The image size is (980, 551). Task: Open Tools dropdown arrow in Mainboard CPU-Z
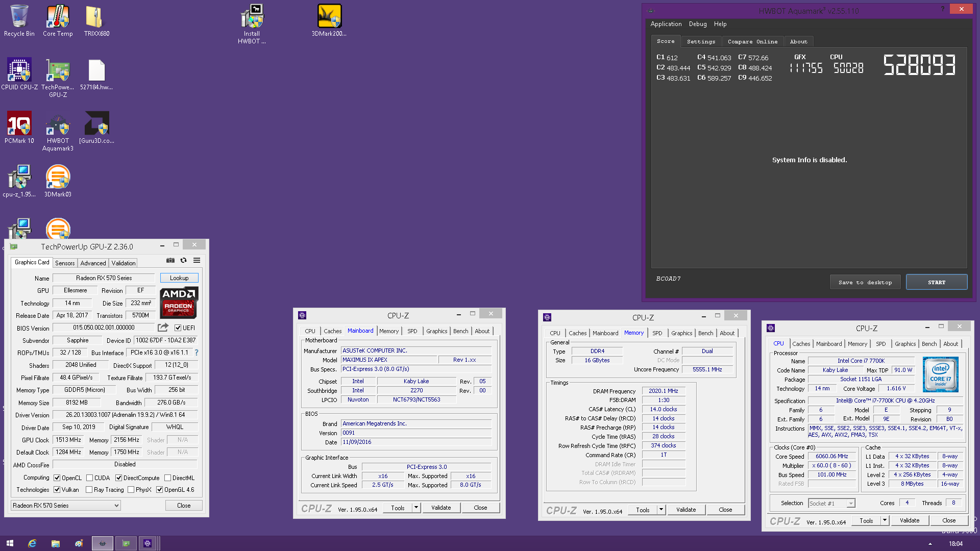pos(416,508)
